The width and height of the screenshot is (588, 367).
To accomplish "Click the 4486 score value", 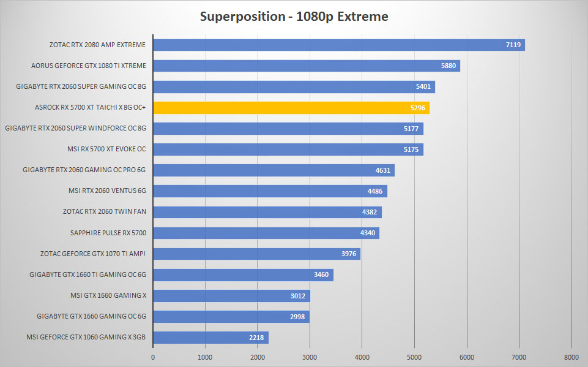I will click(375, 191).
